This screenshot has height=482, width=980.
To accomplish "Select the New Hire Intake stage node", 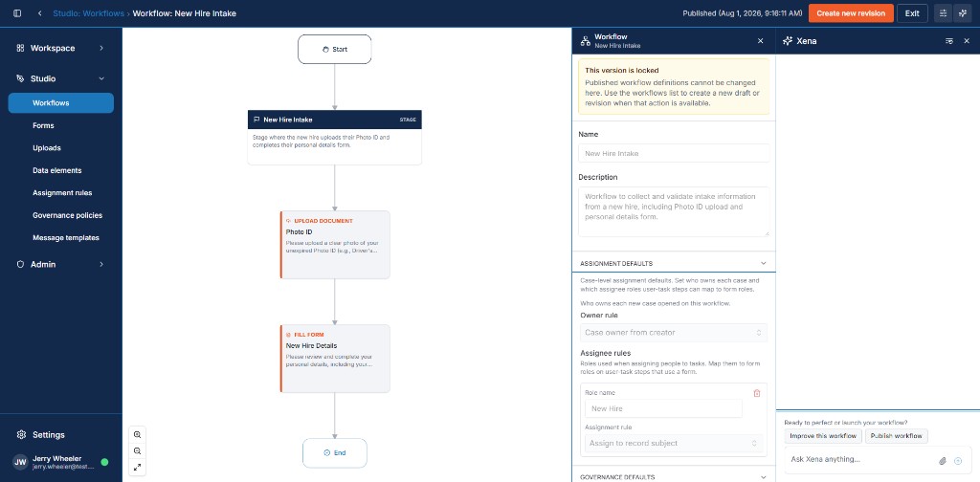I will [x=334, y=138].
